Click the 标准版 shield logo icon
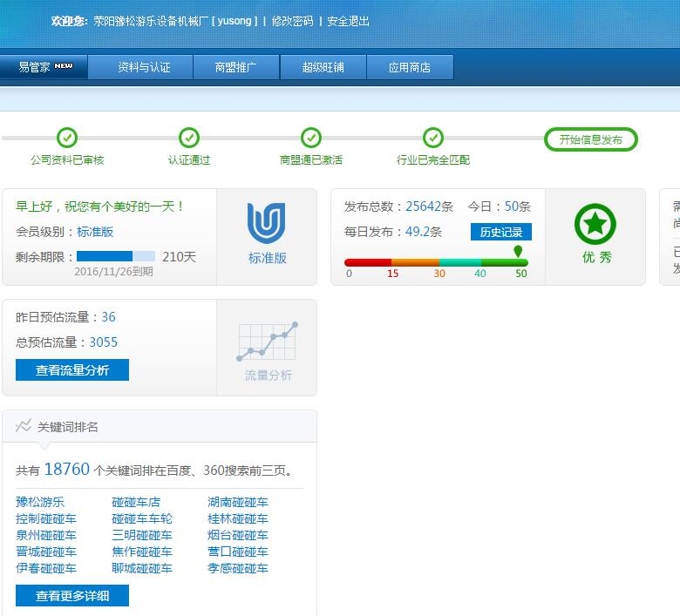This screenshot has width=680, height=616. coord(267,223)
